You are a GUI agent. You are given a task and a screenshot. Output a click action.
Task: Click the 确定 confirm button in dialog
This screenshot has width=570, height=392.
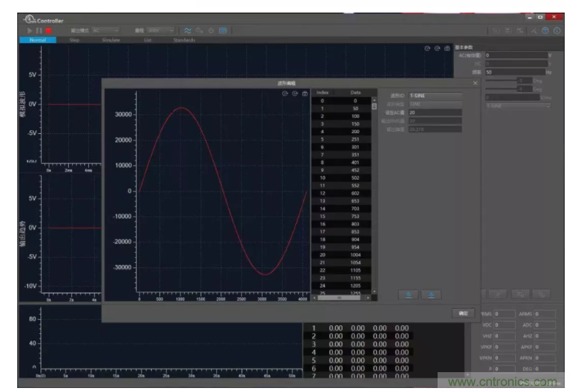coord(463,313)
